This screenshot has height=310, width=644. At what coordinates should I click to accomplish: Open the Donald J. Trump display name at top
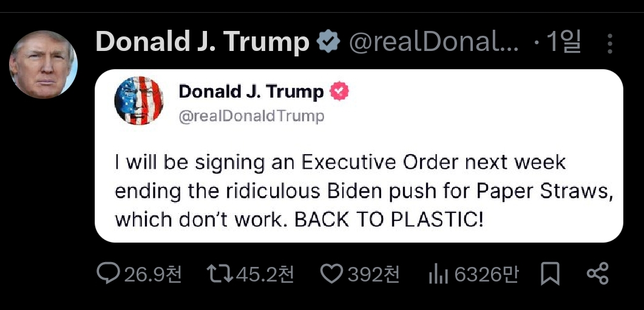[203, 42]
